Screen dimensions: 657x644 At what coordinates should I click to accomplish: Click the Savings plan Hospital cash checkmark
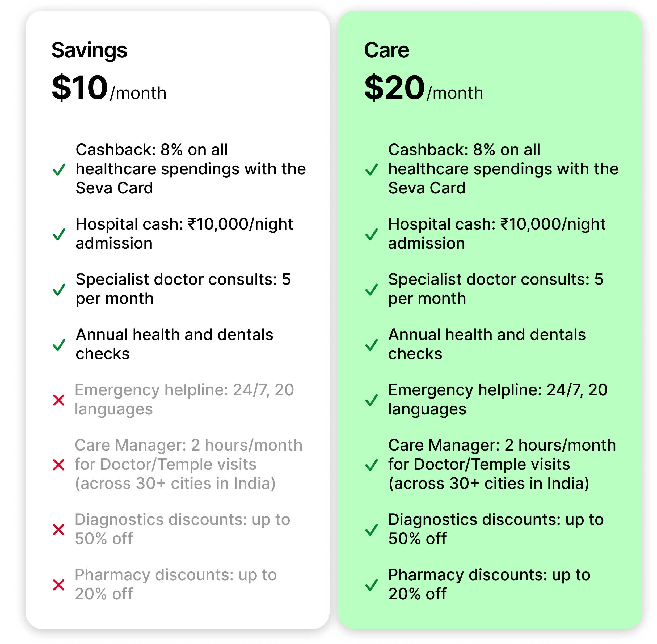pos(59,234)
